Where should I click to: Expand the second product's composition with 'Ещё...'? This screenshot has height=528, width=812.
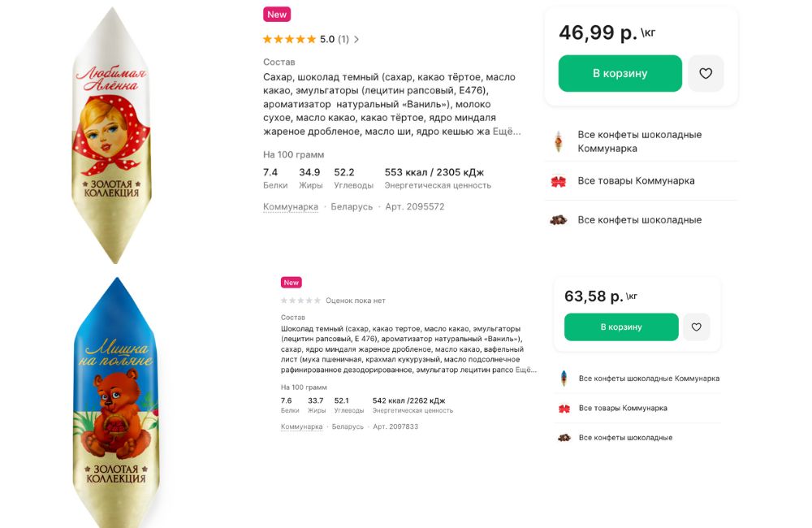pos(528,369)
